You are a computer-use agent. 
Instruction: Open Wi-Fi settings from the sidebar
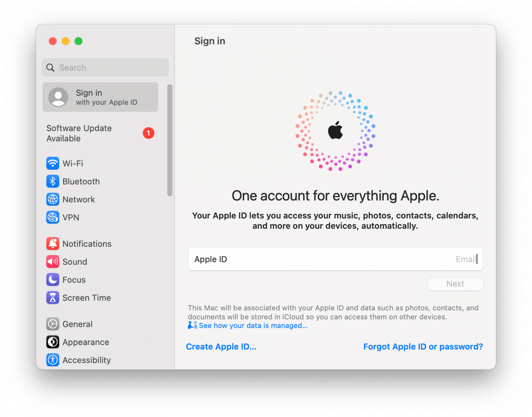tap(52, 163)
